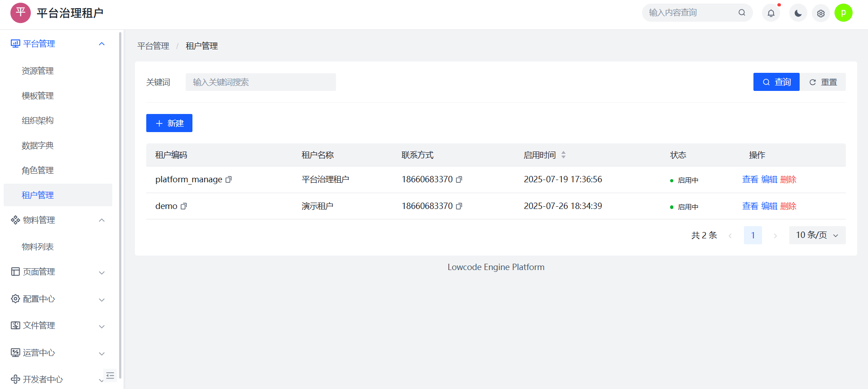Copy the contact number for demo tenant
868x389 pixels.
point(459,206)
